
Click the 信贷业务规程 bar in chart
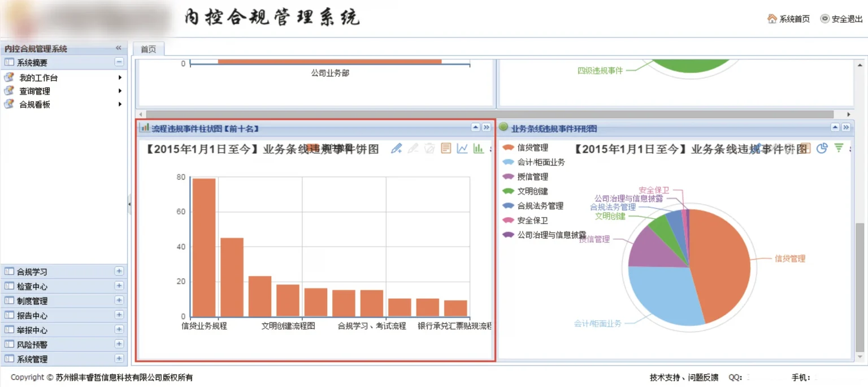coord(204,247)
